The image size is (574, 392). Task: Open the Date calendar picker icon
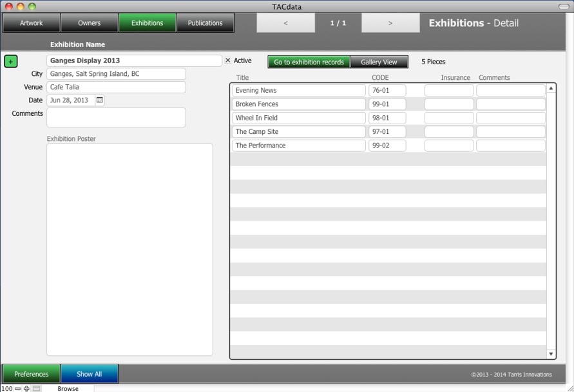100,100
